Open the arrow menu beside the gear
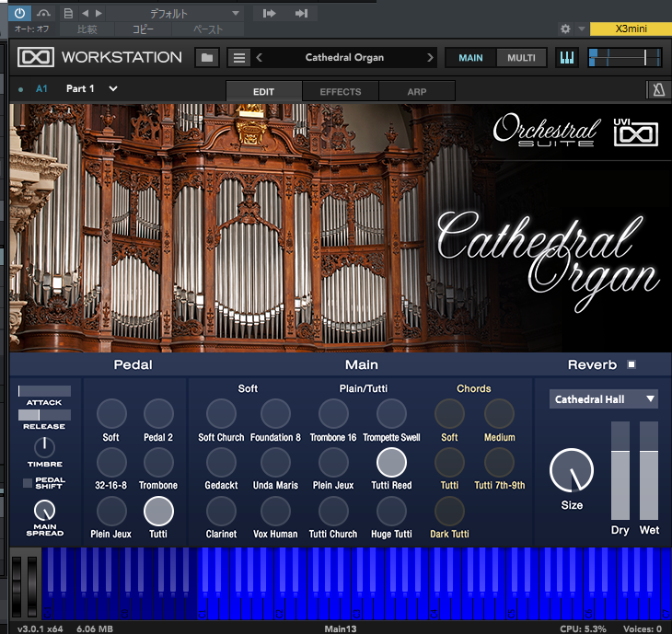This screenshot has width=672, height=634. point(582,29)
